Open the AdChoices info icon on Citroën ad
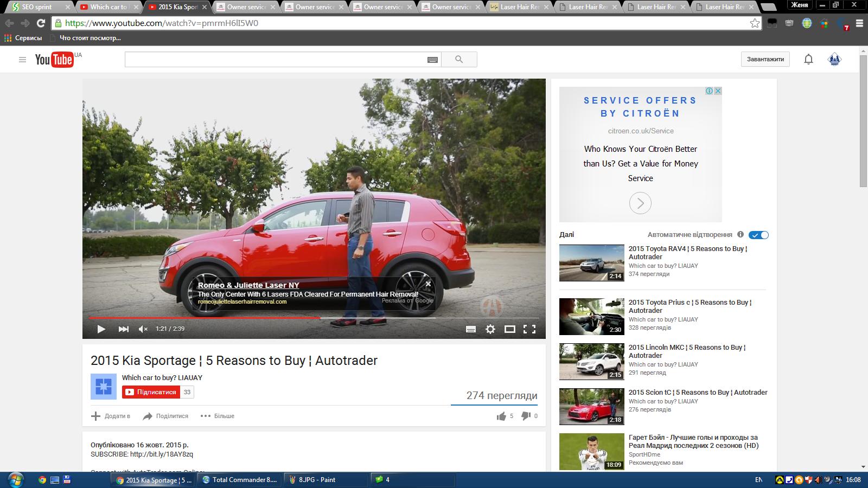 (709, 91)
